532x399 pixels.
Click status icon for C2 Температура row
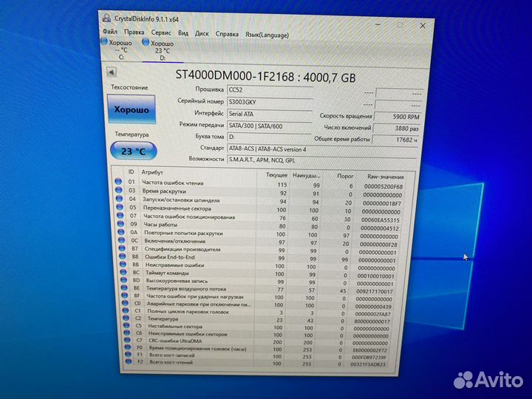[x=126, y=318]
